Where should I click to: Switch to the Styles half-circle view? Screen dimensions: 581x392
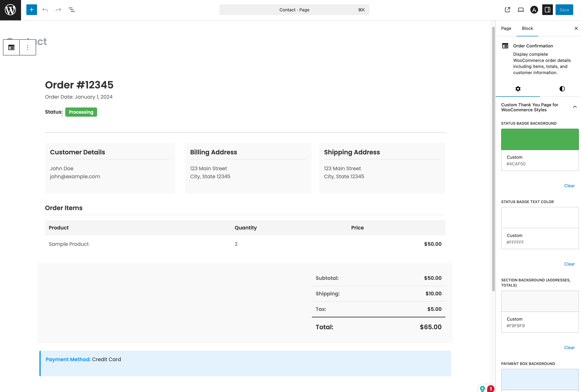coord(562,88)
